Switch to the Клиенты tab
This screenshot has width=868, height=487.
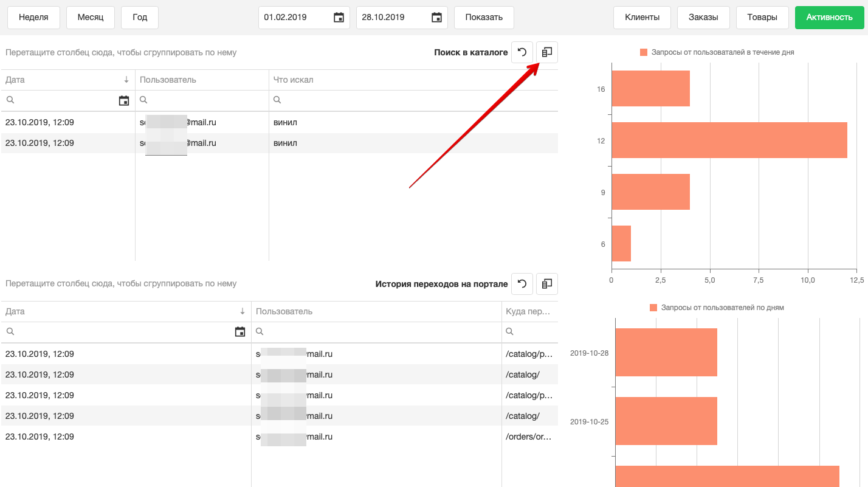tap(642, 18)
